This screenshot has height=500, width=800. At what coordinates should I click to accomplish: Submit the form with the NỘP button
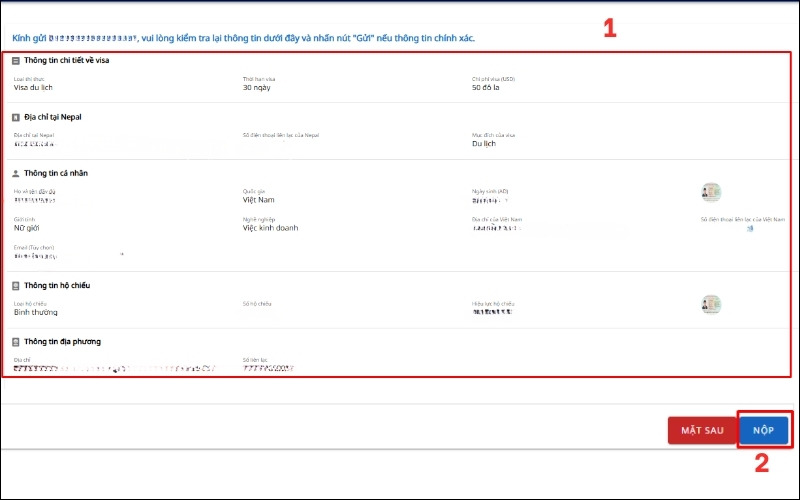(763, 430)
